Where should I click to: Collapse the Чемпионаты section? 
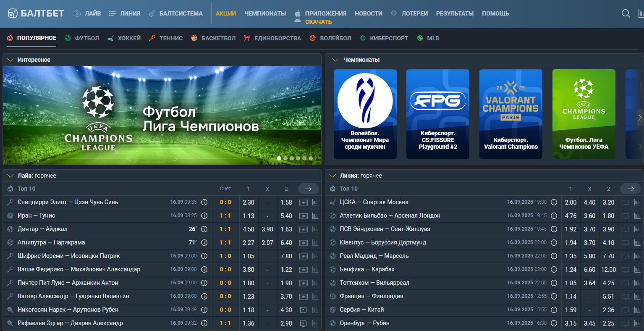335,60
